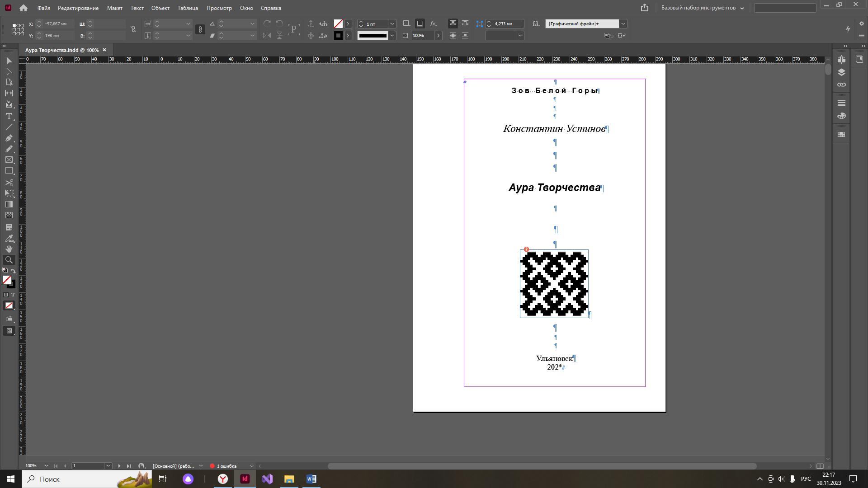Click the black stroke color swatch
Screen dimensions: 868x488
coord(338,35)
